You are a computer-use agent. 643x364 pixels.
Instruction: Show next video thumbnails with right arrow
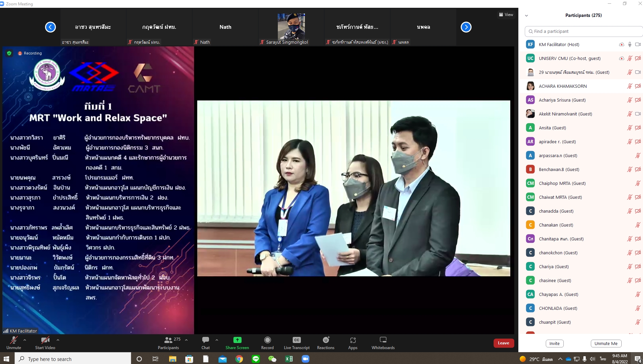point(466,27)
